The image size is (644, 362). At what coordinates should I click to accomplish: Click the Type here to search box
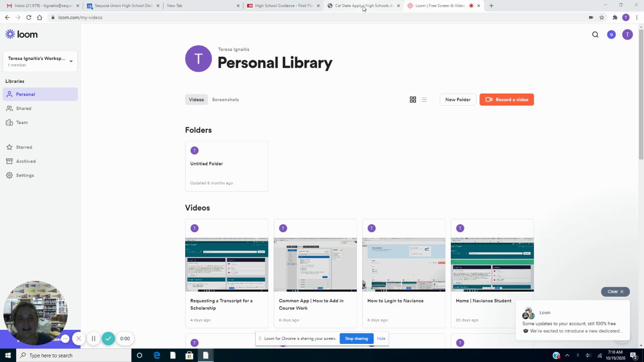click(x=73, y=355)
